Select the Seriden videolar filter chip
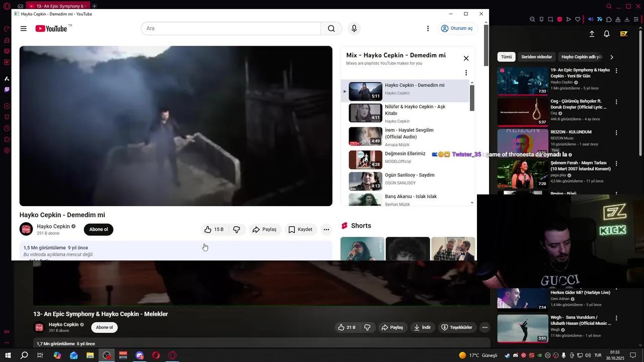The width and height of the screenshot is (644, 362). (537, 57)
